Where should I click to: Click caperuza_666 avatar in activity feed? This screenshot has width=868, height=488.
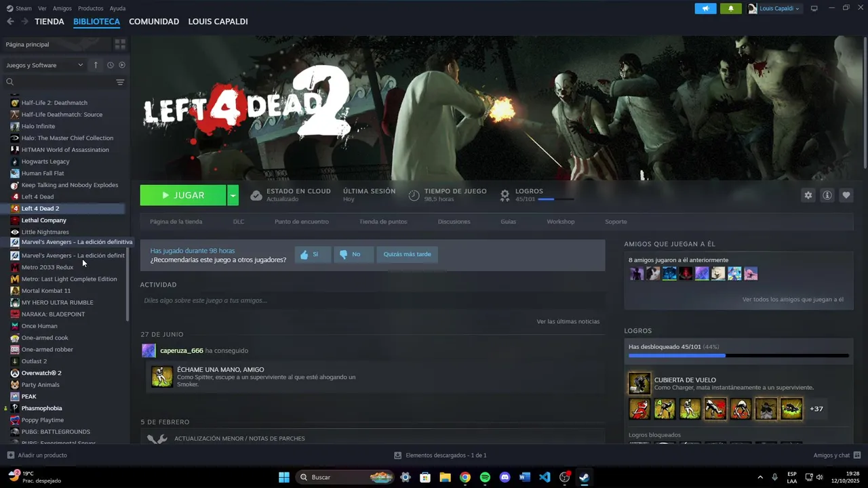click(x=149, y=350)
